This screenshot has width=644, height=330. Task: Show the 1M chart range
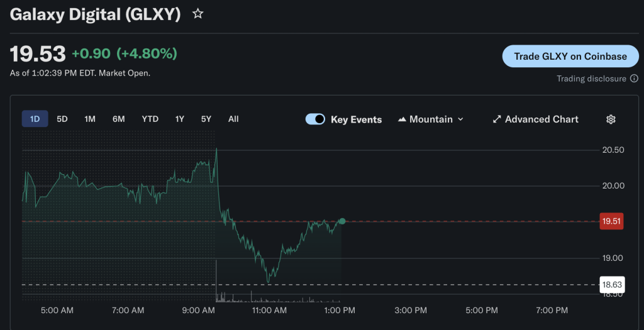[x=90, y=119]
